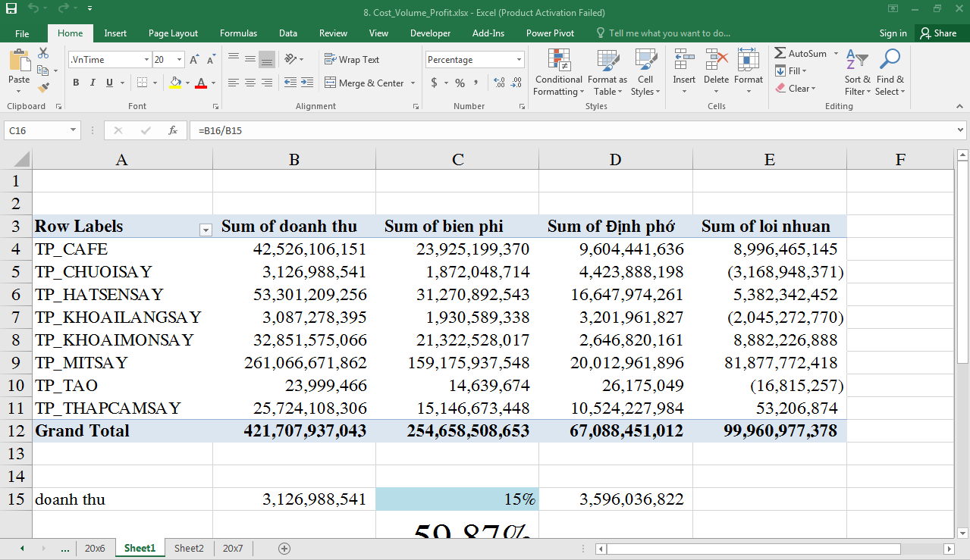Toggle Align Left for the cell
970x560 pixels.
(x=234, y=83)
